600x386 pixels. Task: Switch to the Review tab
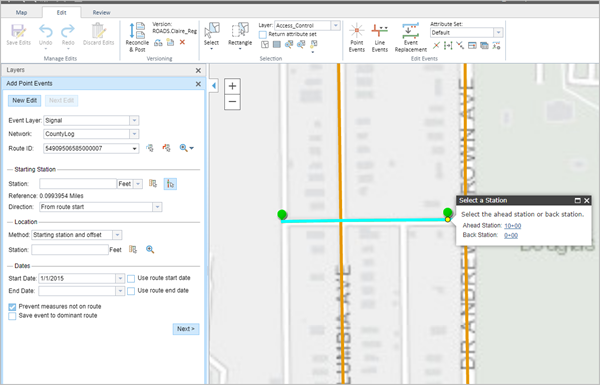tap(101, 13)
